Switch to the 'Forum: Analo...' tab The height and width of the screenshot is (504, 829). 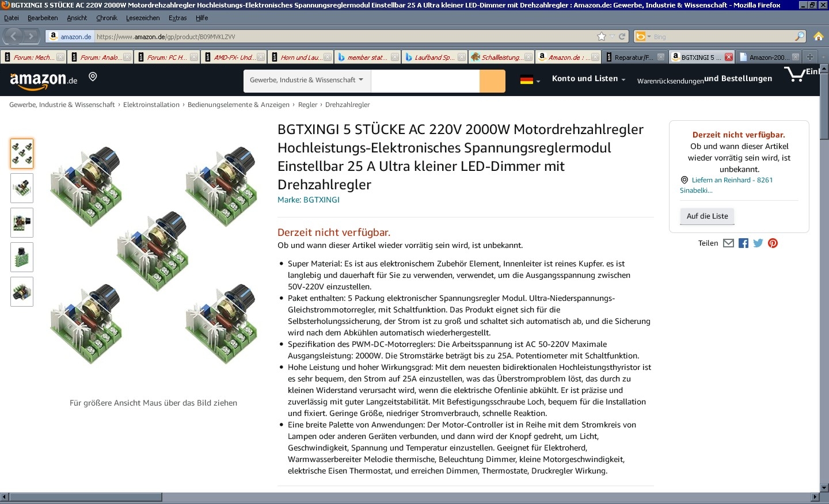click(100, 57)
